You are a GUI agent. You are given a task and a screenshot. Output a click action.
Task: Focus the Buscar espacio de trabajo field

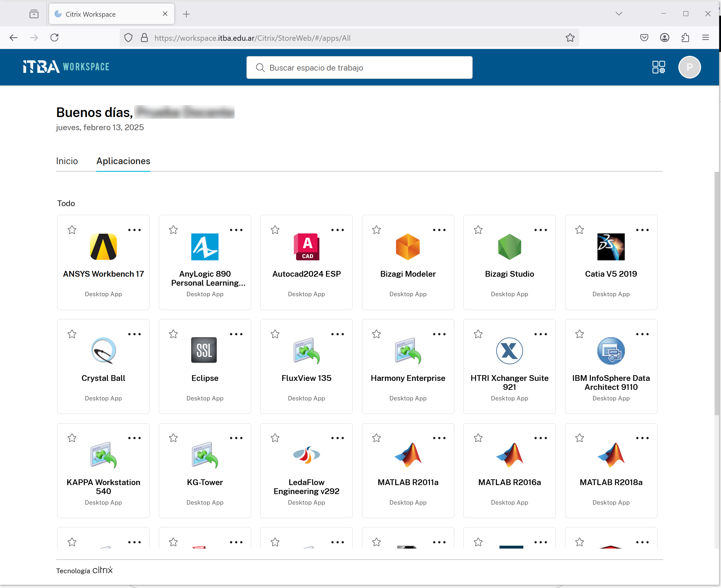click(x=359, y=68)
